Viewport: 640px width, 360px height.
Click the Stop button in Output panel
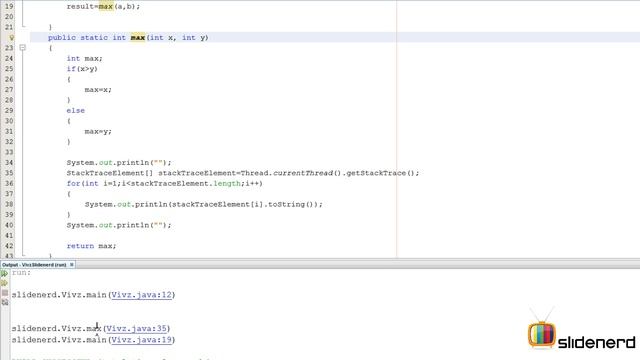tap(4, 293)
